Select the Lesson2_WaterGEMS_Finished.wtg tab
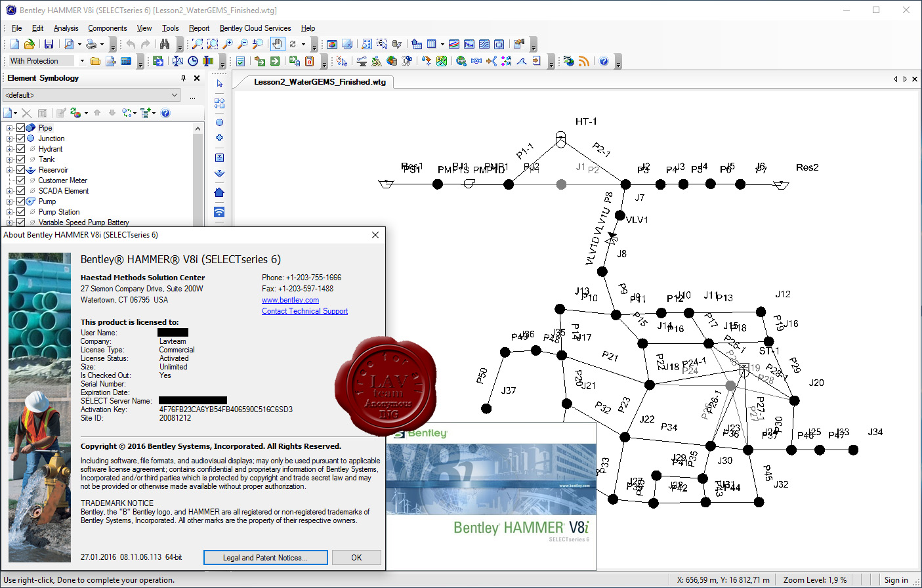Viewport: 922px width, 588px height. 320,82
